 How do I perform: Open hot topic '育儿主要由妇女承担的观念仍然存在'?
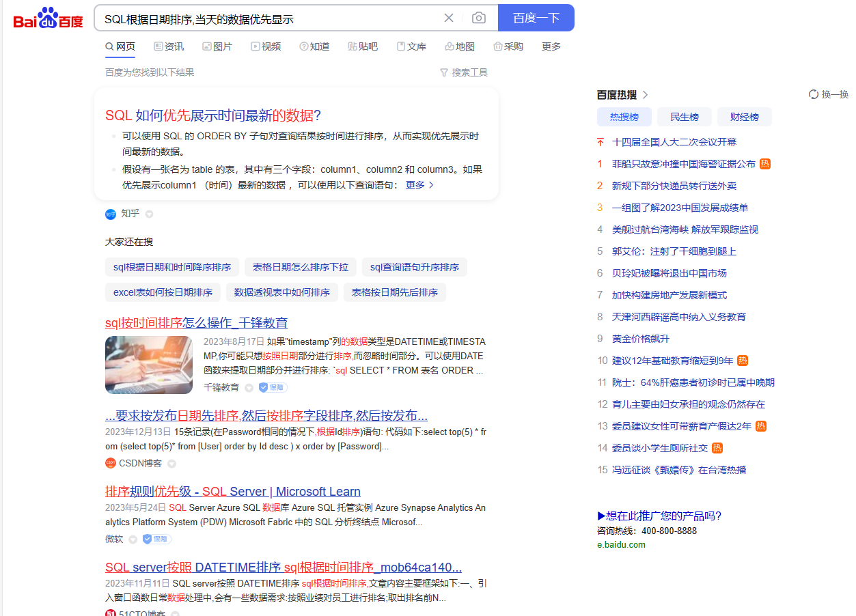point(689,404)
